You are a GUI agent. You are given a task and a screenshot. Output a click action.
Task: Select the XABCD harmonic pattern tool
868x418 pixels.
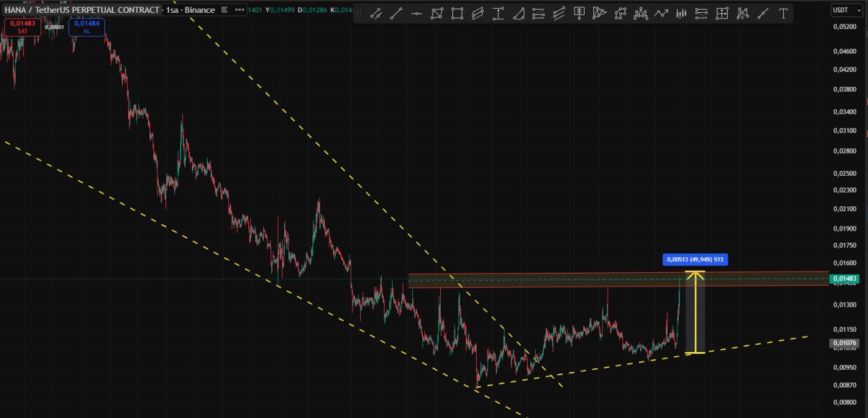click(743, 14)
